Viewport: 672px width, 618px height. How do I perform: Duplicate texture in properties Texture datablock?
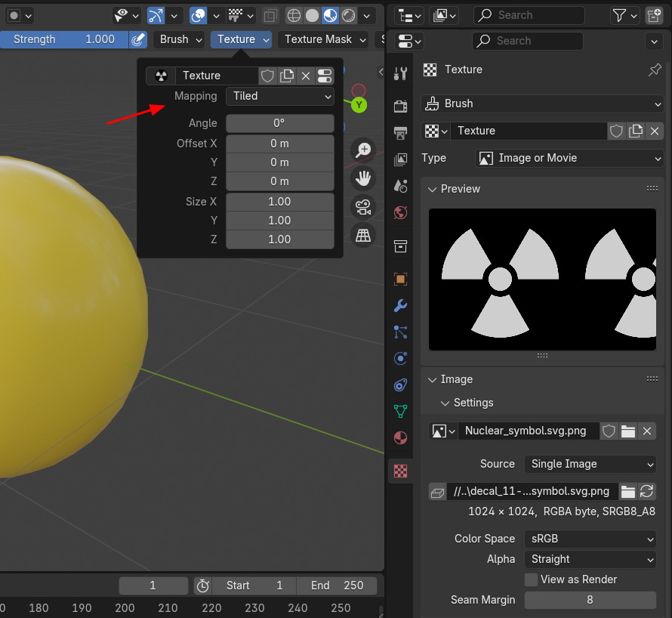pyautogui.click(x=636, y=131)
